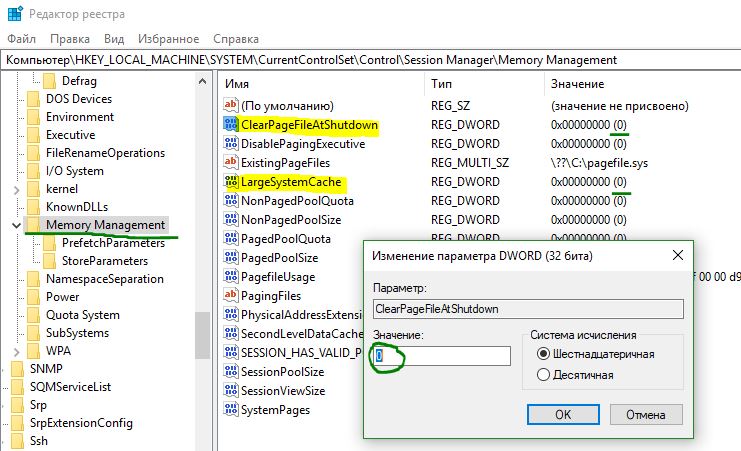The height and width of the screenshot is (451, 741).
Task: Collapse the Memory Management tree node
Action: click(x=14, y=225)
